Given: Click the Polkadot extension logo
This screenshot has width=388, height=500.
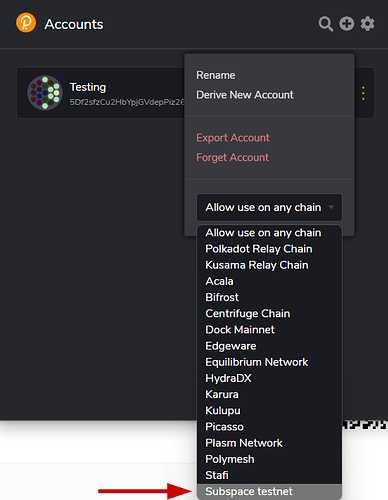Looking at the screenshot, I should 26,23.
